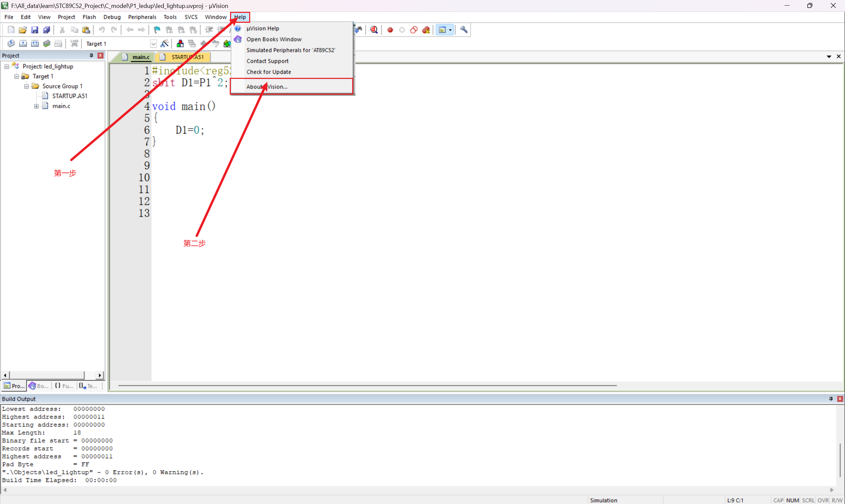Expand the main.c tree node

(36, 106)
